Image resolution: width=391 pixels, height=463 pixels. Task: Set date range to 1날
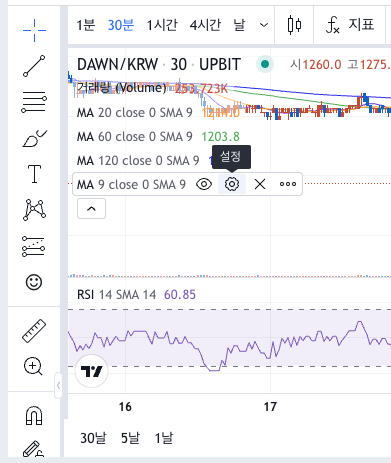(164, 438)
